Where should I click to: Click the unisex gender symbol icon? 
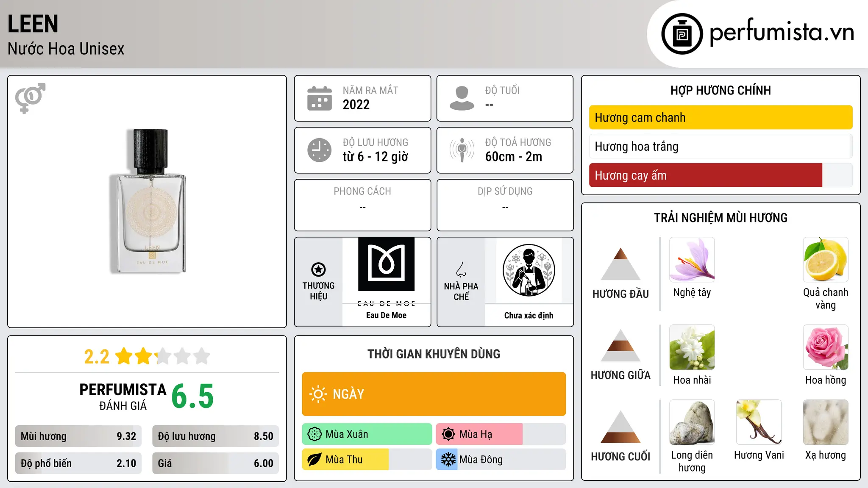coord(30,98)
